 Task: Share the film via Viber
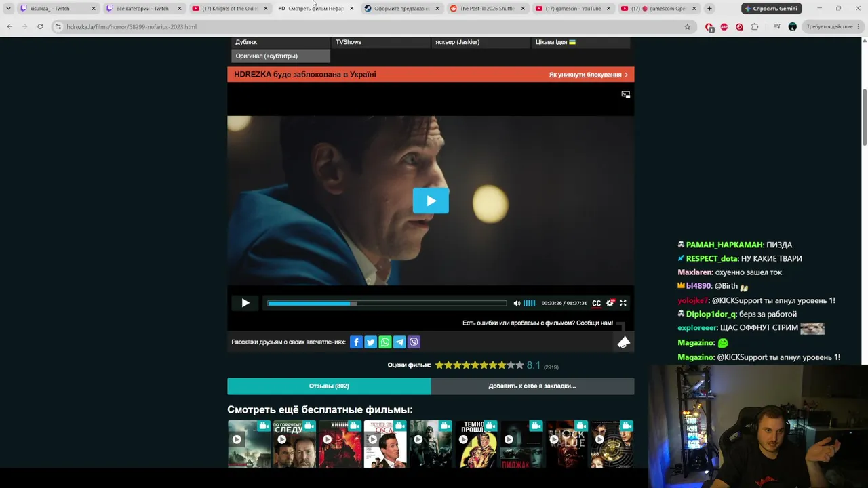pyautogui.click(x=414, y=342)
